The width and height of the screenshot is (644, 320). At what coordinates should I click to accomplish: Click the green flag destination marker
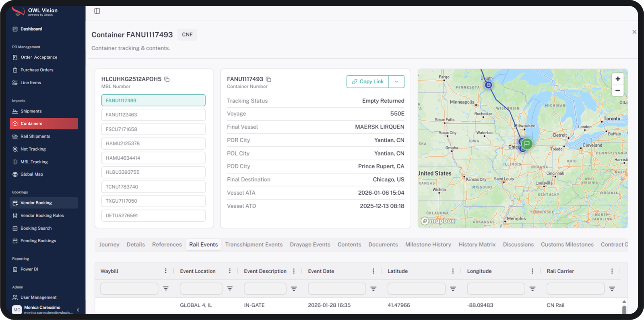click(526, 143)
